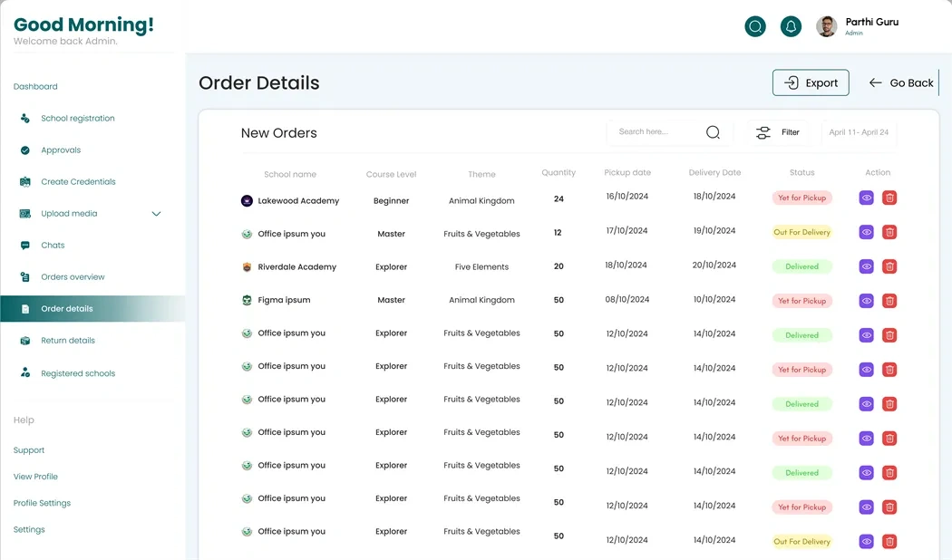Click the 08/10/2024 pickup date

pyautogui.click(x=627, y=299)
